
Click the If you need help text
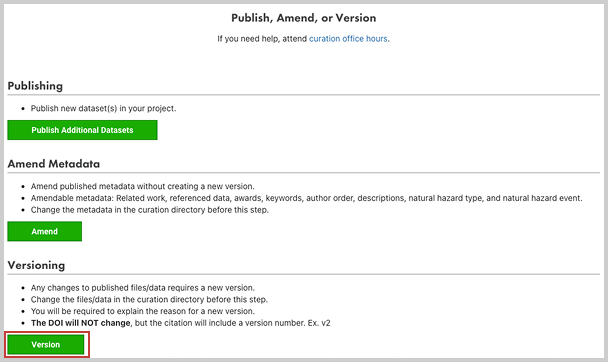[262, 39]
